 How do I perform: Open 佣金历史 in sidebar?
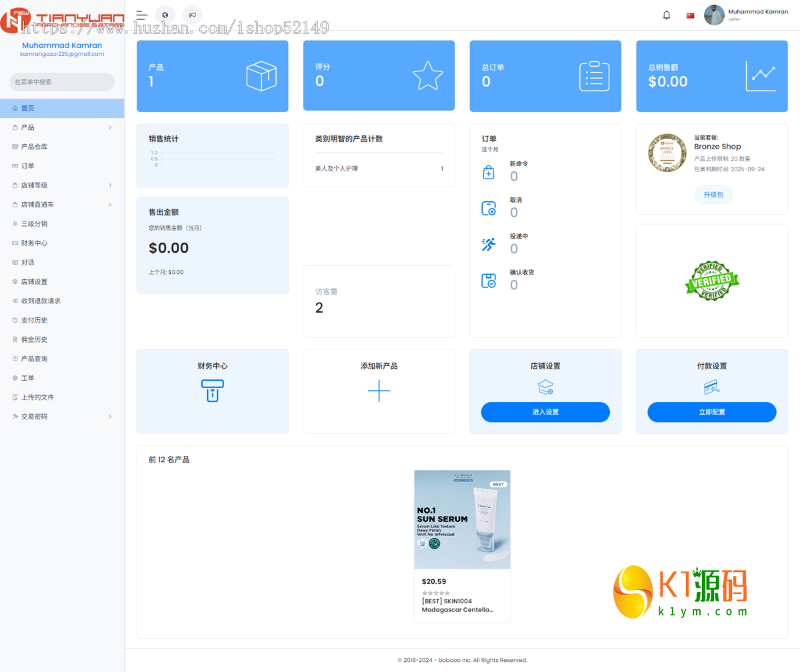point(62,339)
